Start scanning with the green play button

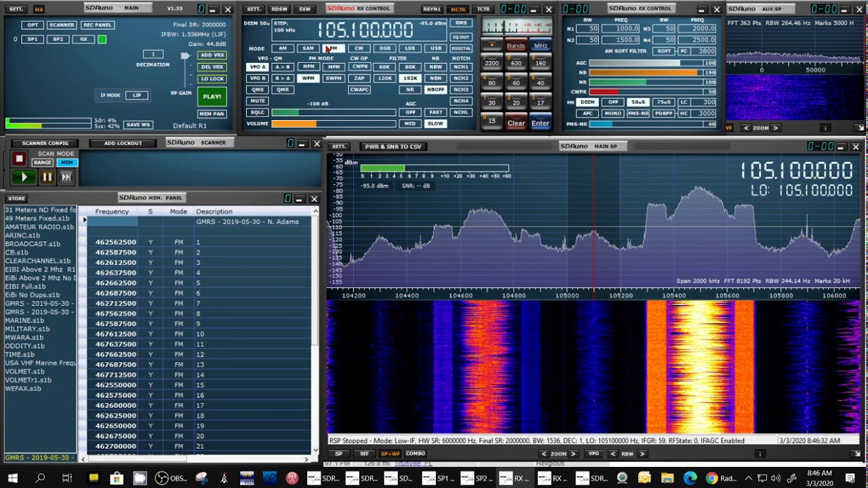[x=24, y=177]
